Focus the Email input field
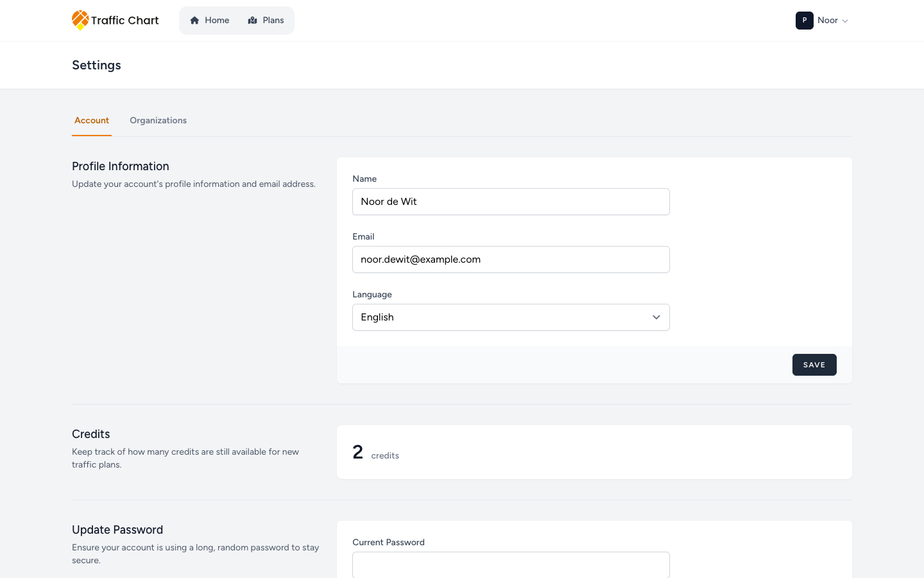This screenshot has height=578, width=924. (x=511, y=259)
